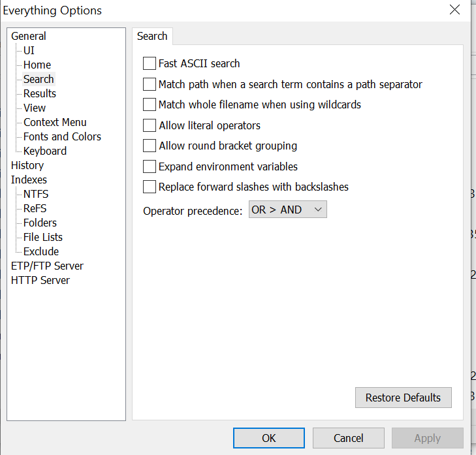Select the UI item in the tree
This screenshot has width=476, height=455.
[x=29, y=50]
